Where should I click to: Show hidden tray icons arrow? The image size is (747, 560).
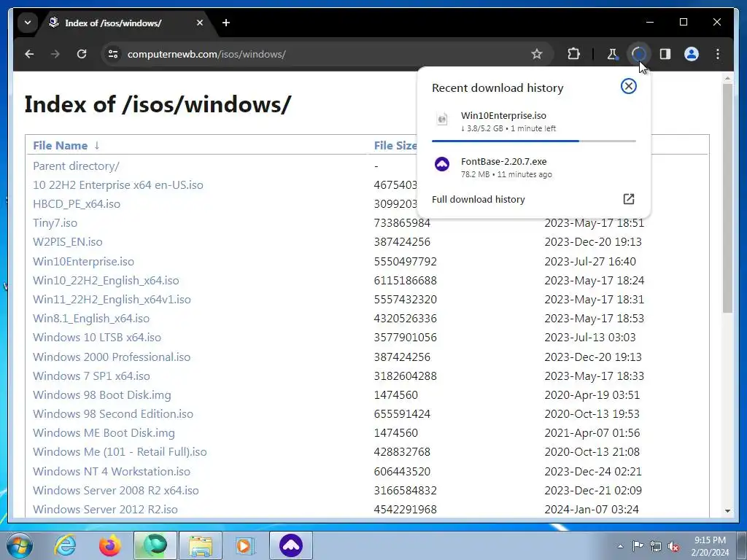click(620, 546)
